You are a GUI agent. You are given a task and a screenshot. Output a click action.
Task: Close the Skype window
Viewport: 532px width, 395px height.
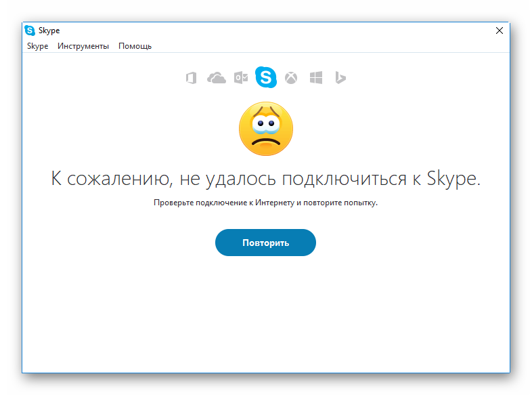point(500,30)
